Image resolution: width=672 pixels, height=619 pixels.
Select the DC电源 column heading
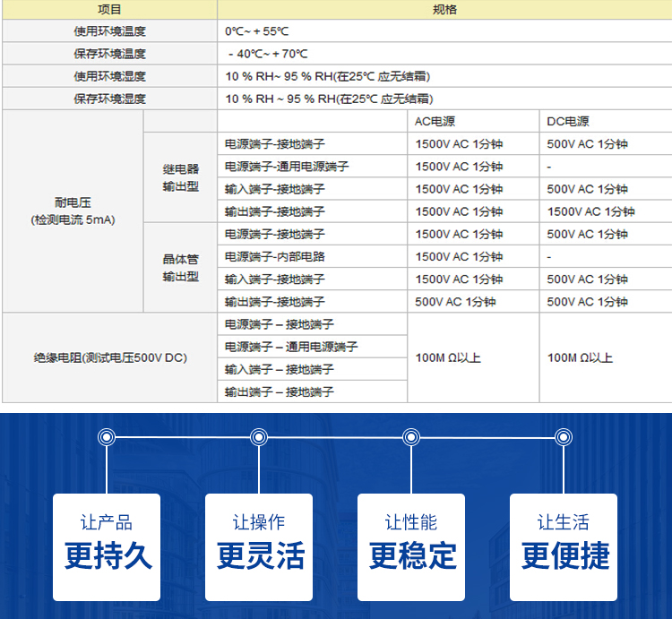coord(568,122)
